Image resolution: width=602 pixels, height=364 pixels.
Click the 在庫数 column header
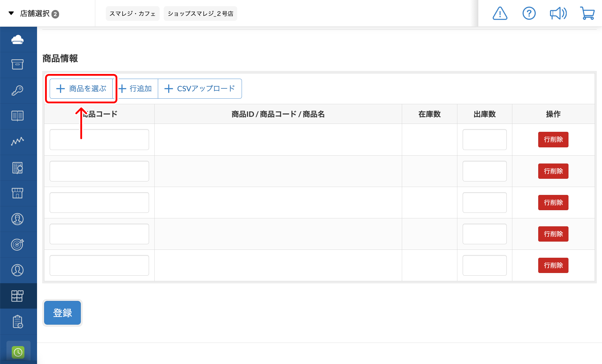click(x=429, y=114)
